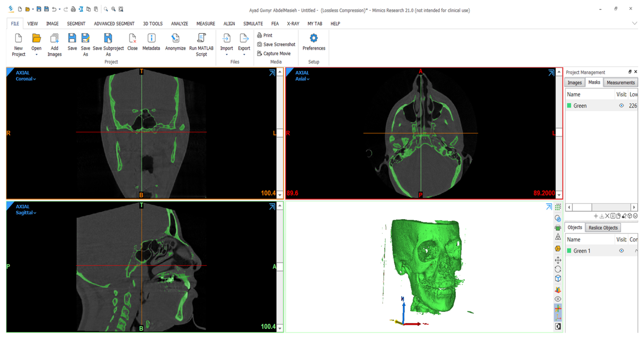Image resolution: width=644 pixels, height=340 pixels.
Task: Click the Anonymize icon in the ribbon
Action: point(175,38)
